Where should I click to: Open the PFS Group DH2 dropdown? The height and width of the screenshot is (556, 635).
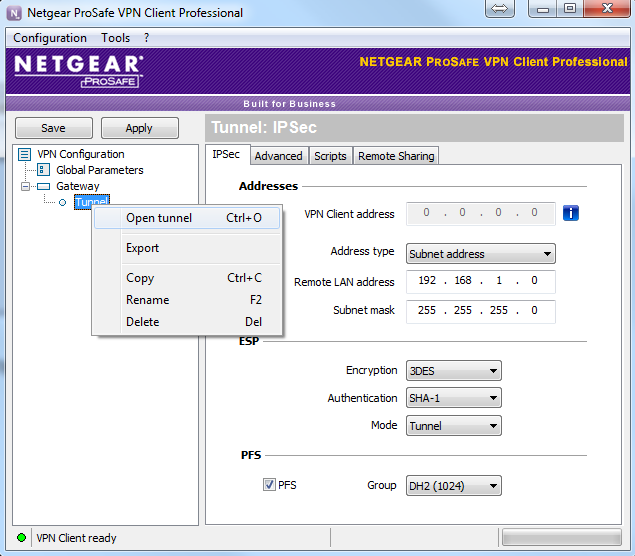[454, 486]
